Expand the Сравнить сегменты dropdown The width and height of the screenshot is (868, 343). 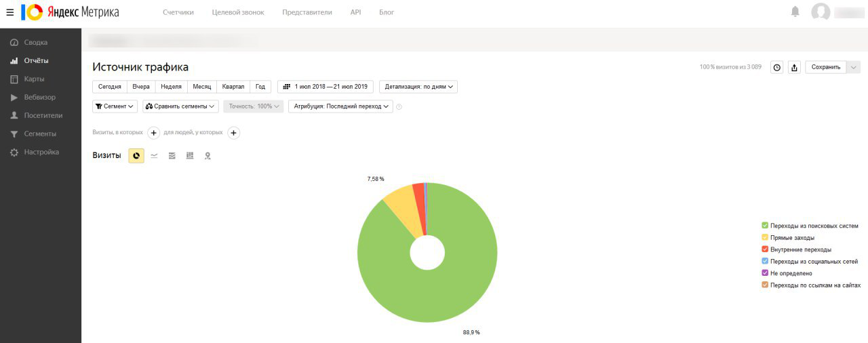point(180,106)
